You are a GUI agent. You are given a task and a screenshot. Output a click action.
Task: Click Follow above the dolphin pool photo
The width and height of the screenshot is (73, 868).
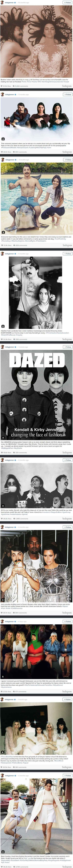click(68, 160)
